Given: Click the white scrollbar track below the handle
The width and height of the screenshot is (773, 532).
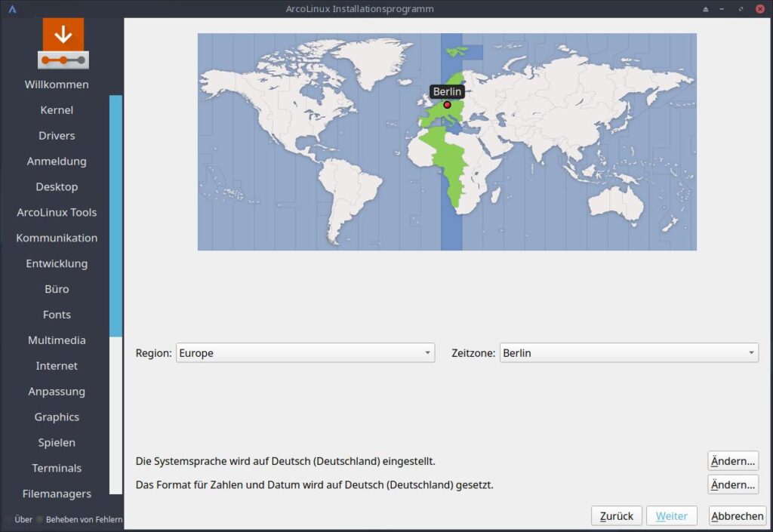Looking at the screenshot, I should click(115, 415).
